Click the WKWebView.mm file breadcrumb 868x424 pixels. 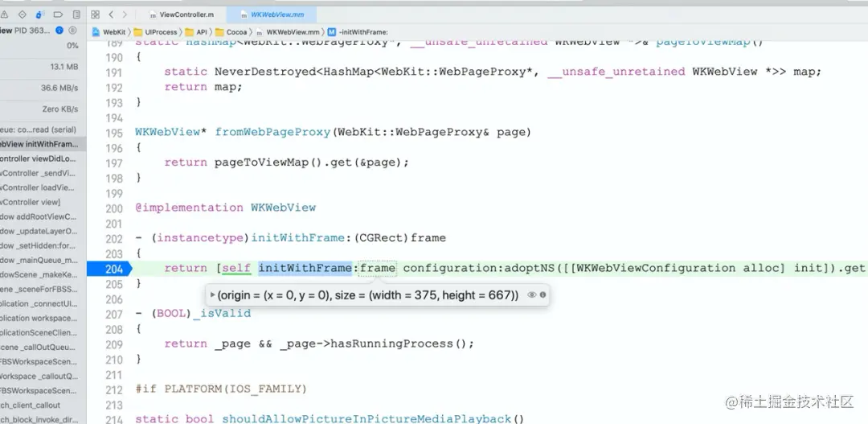[289, 32]
